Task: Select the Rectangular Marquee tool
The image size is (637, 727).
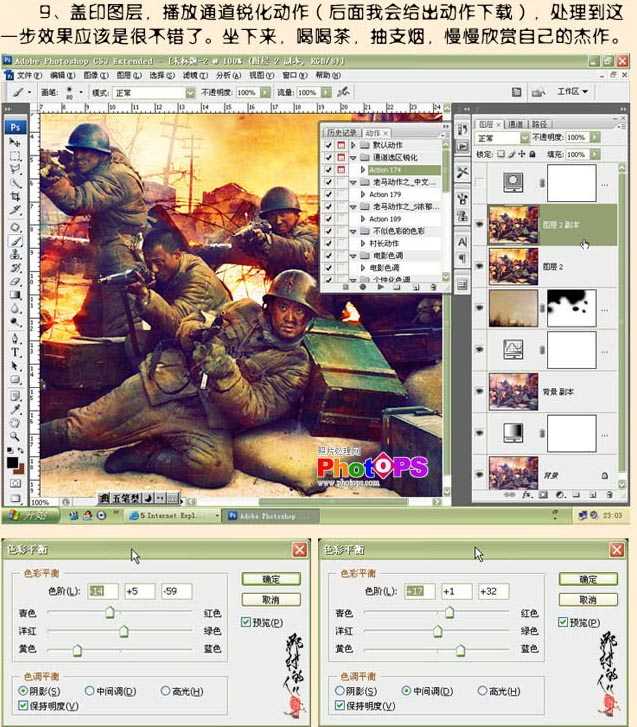Action: pyautogui.click(x=15, y=156)
